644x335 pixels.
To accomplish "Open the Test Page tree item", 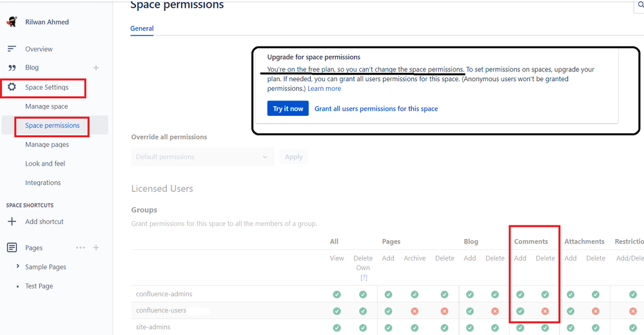I will pos(39,286).
